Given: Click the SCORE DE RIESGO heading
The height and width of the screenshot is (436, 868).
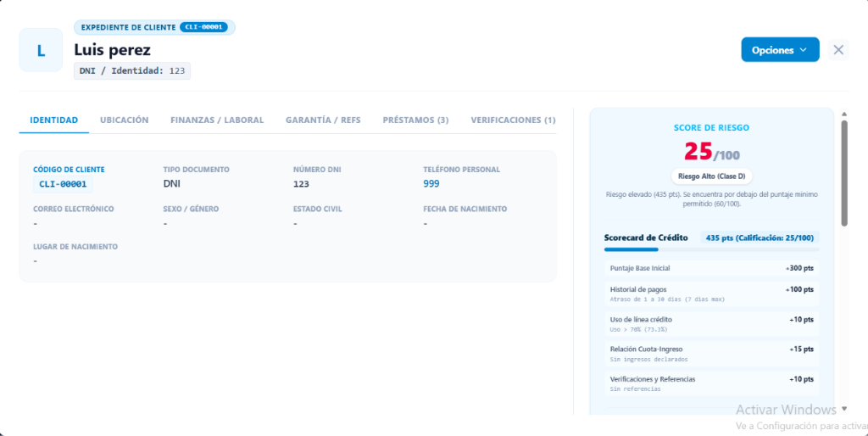Looking at the screenshot, I should [x=711, y=128].
